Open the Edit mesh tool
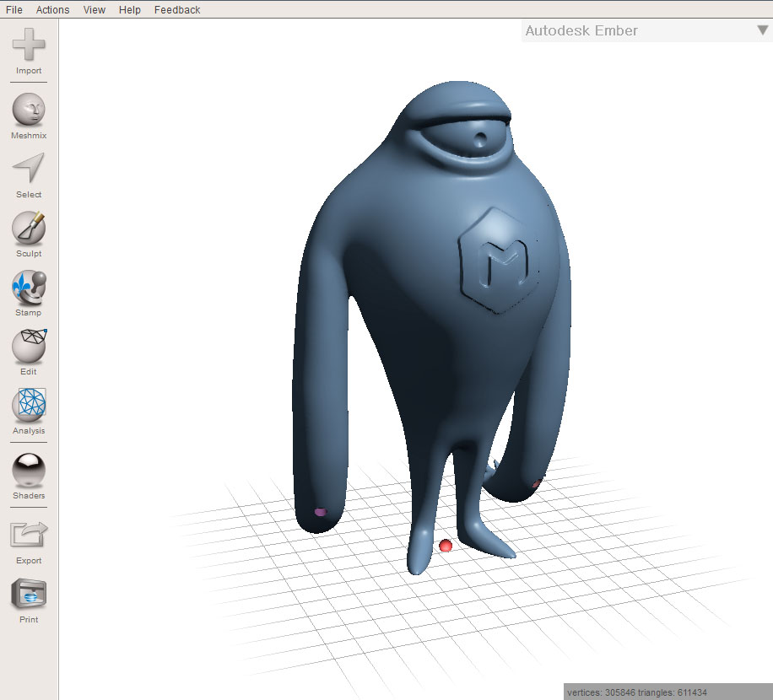The image size is (773, 700). tap(29, 346)
